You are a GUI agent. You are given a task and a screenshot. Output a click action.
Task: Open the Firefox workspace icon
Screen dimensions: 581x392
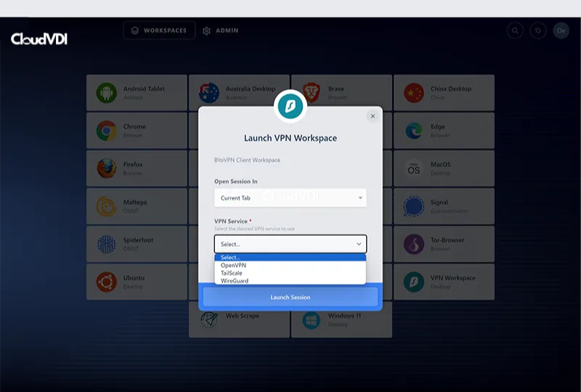[107, 168]
